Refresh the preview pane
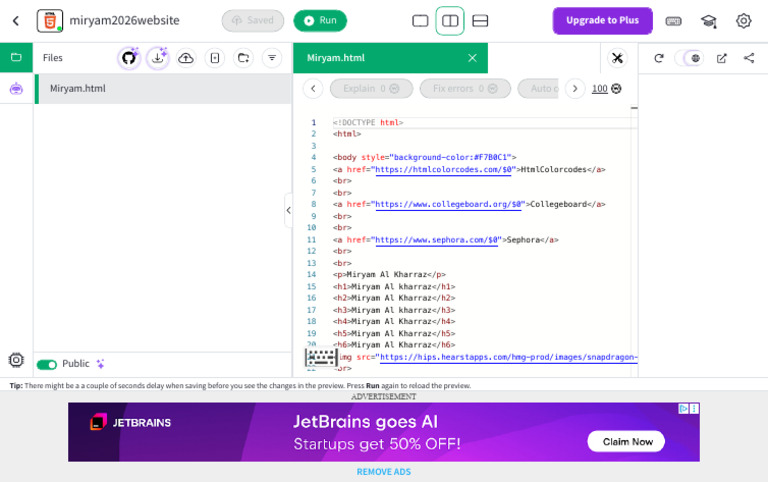 [x=659, y=58]
